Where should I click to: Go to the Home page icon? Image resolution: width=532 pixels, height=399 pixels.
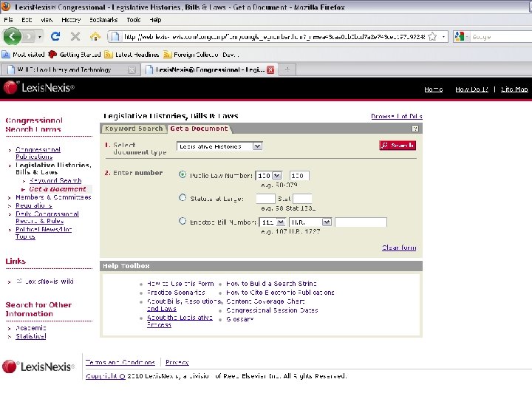coord(95,36)
